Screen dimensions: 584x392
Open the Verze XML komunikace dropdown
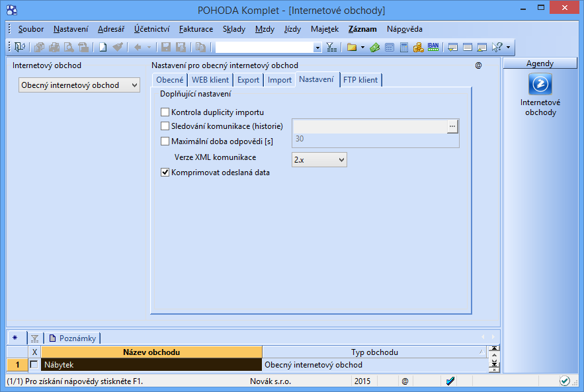(x=319, y=160)
